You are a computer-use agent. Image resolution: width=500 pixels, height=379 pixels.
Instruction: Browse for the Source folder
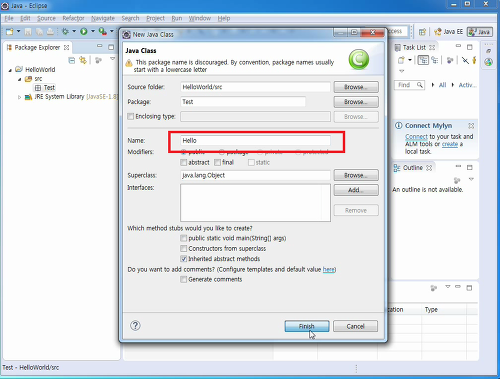click(356, 87)
